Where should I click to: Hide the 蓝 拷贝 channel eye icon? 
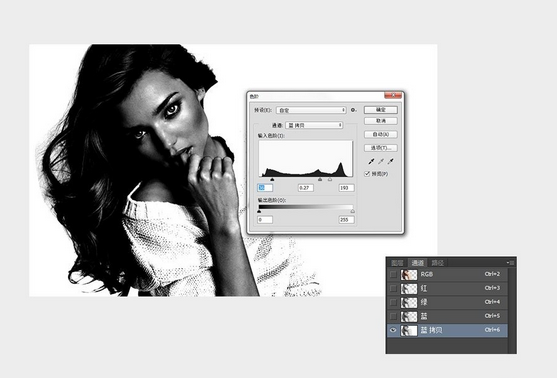393,330
